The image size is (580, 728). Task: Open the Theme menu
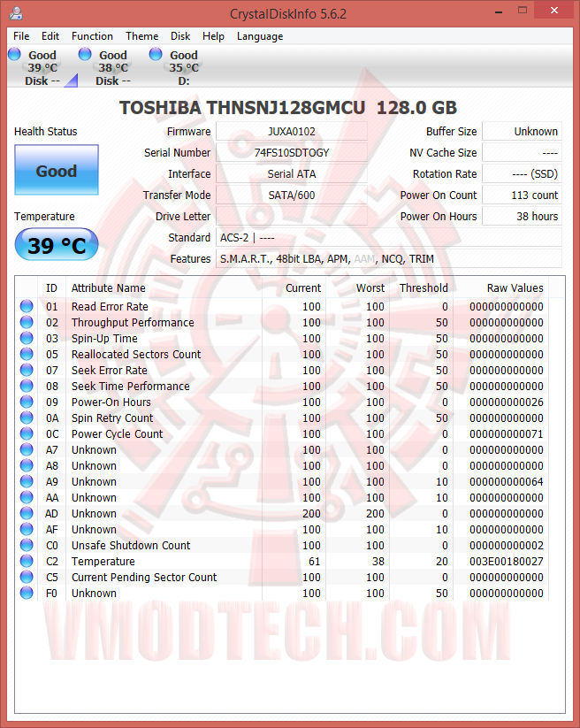click(142, 36)
